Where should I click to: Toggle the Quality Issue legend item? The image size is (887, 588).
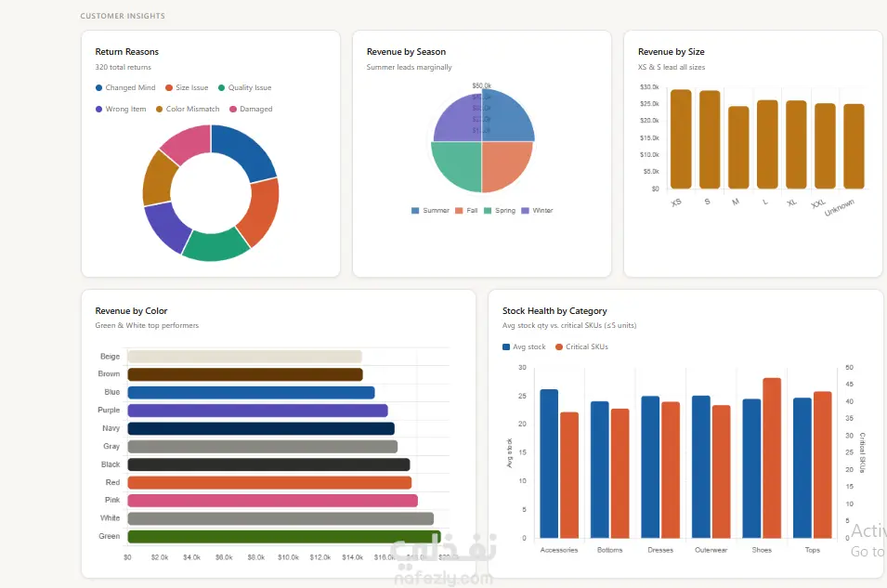(245, 87)
